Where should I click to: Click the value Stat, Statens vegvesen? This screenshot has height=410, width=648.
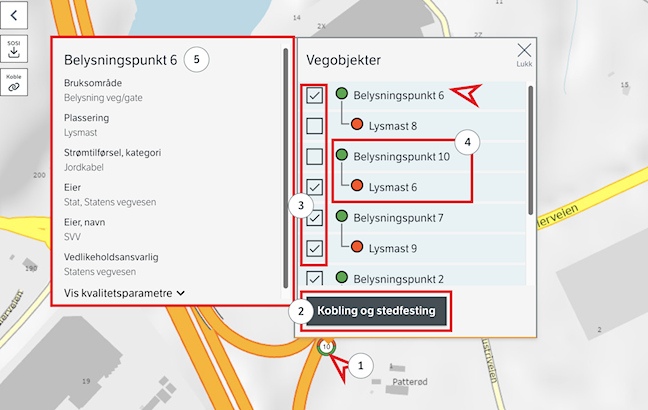pyautogui.click(x=110, y=202)
